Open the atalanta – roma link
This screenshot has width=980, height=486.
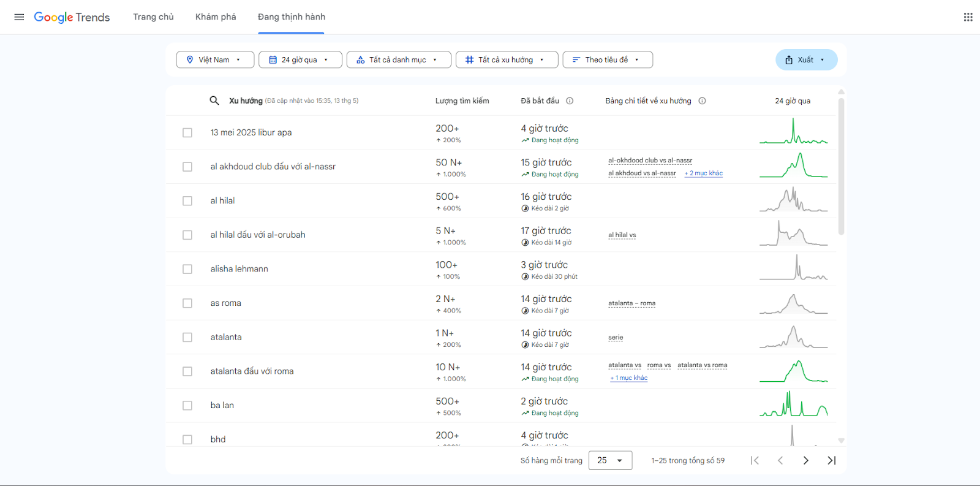[x=631, y=303]
